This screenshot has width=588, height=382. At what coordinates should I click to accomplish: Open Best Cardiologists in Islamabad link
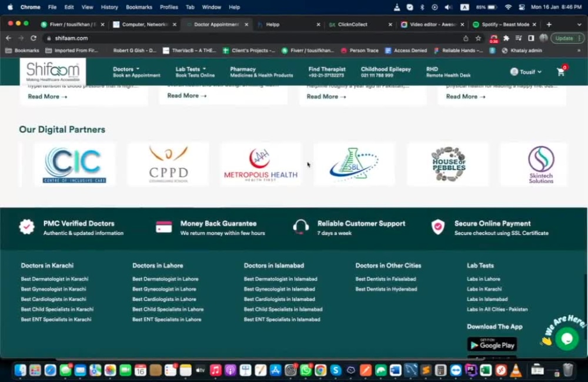coord(279,299)
